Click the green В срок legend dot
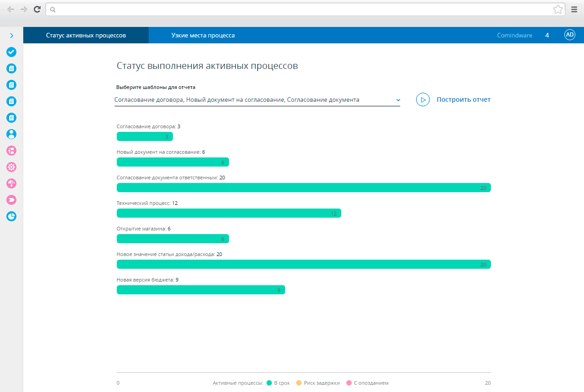The image size is (584, 392). point(269,383)
